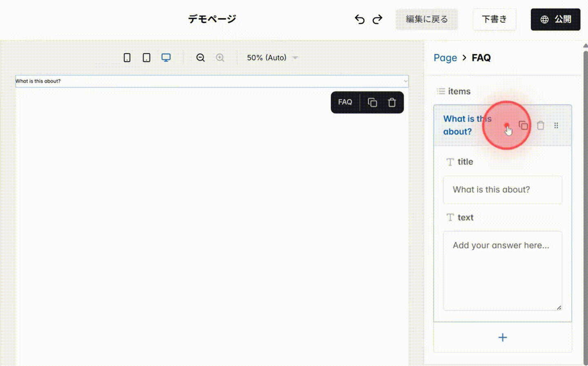The height and width of the screenshot is (366, 588).
Task: Select FAQ in the breadcrumb
Action: (x=481, y=58)
